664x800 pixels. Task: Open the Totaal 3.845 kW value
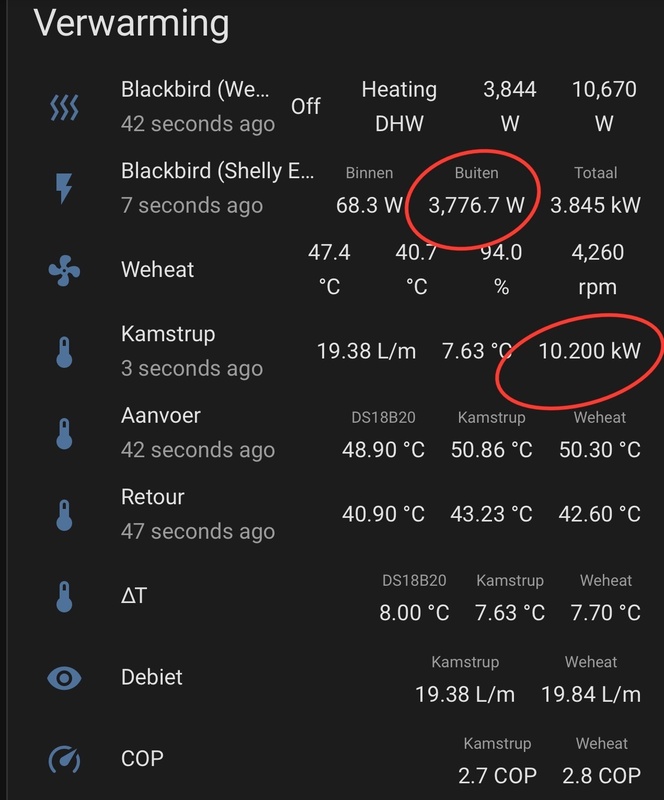pos(596,206)
